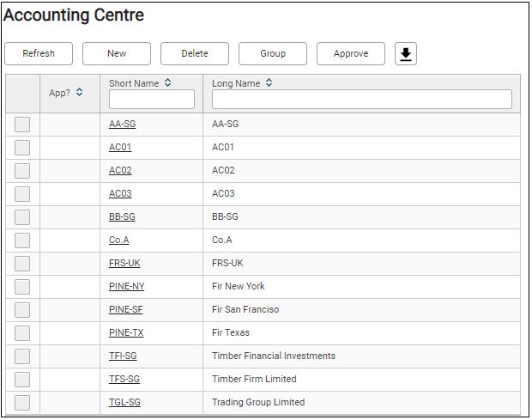Image resolution: width=532 pixels, height=420 pixels.
Task: Select the checkbox for PINE-NY row
Action: 22,287
